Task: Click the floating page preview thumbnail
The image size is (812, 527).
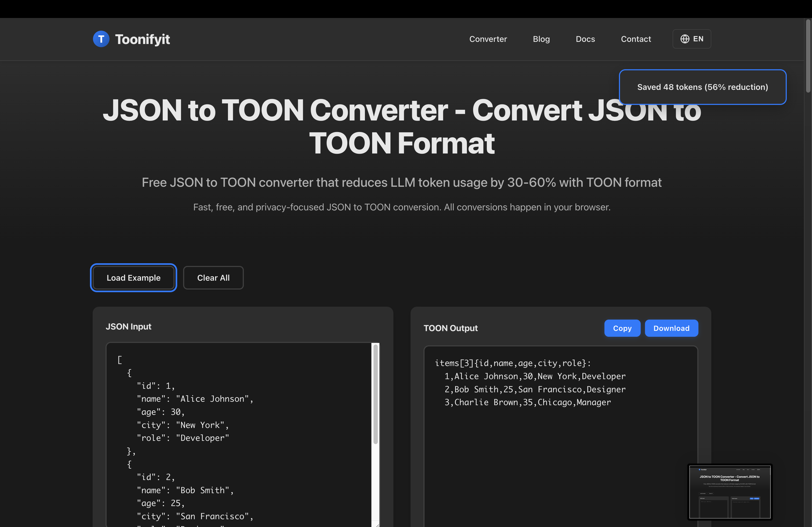Action: pos(730,492)
